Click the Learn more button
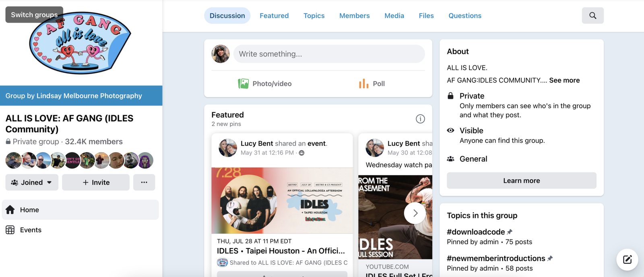Screen dimensions: 644x277 coord(522,181)
